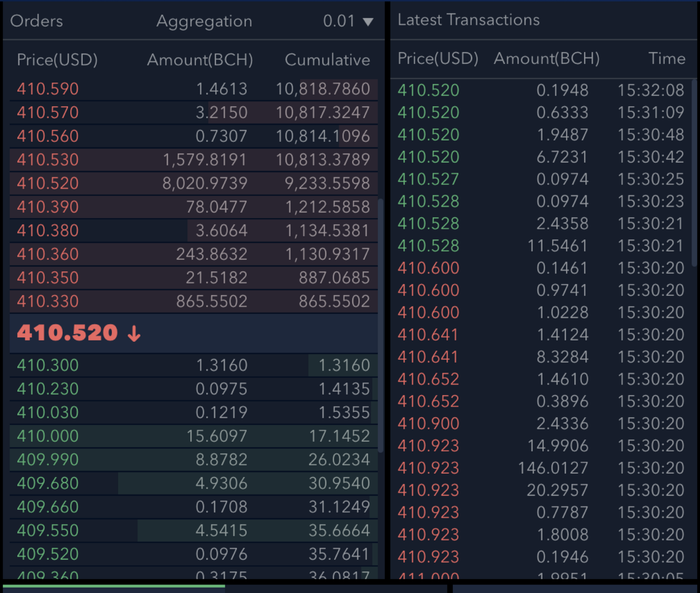The image size is (700, 593).
Task: Select the transaction at 15:30:42
Action: [x=542, y=157]
